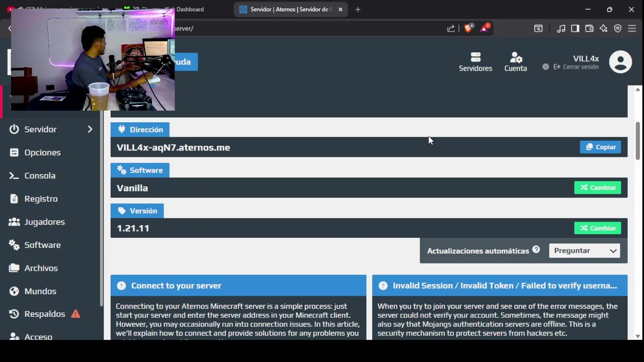Open the music playlist icon in toolbar

click(x=561, y=29)
